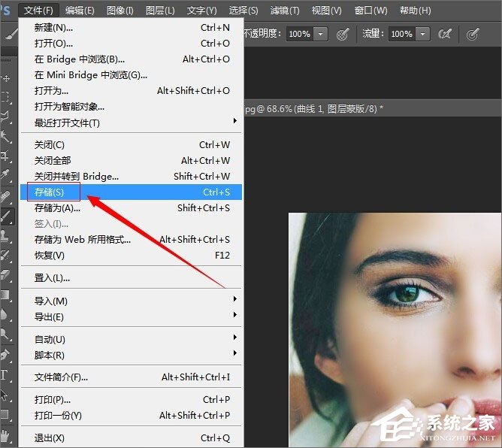
Task: Open brush tool preset in options bar
Action: pos(11,33)
